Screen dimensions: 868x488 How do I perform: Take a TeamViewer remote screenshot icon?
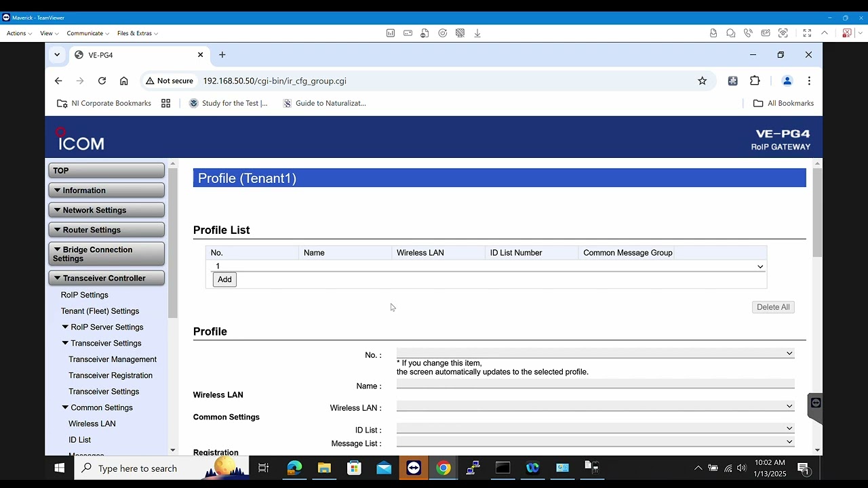(783, 33)
